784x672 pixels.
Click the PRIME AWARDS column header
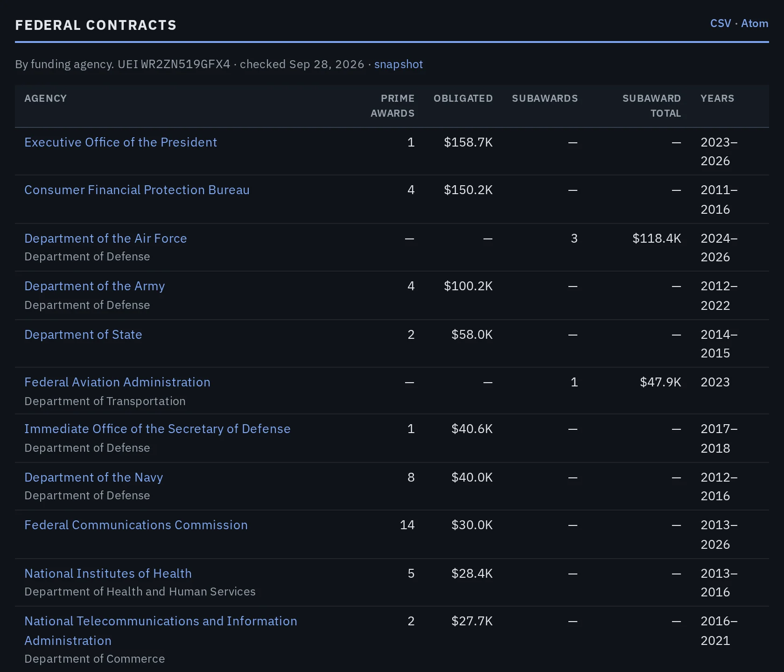pyautogui.click(x=392, y=106)
